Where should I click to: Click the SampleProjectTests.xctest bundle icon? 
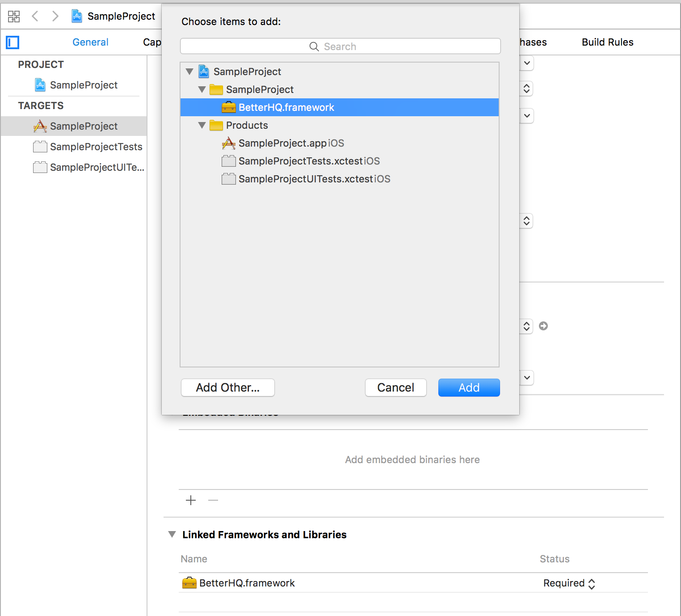click(229, 161)
